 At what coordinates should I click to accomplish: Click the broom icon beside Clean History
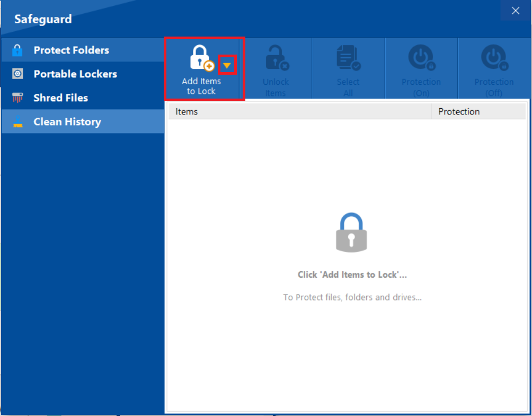click(x=17, y=121)
